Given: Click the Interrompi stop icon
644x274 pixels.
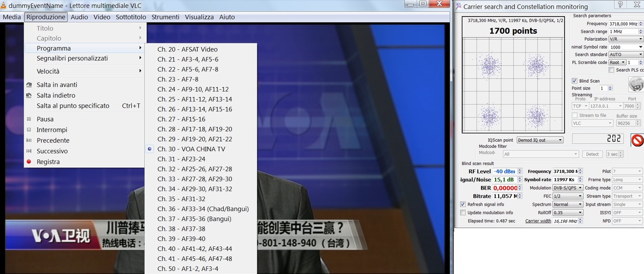Looking at the screenshot, I should pyautogui.click(x=29, y=130).
